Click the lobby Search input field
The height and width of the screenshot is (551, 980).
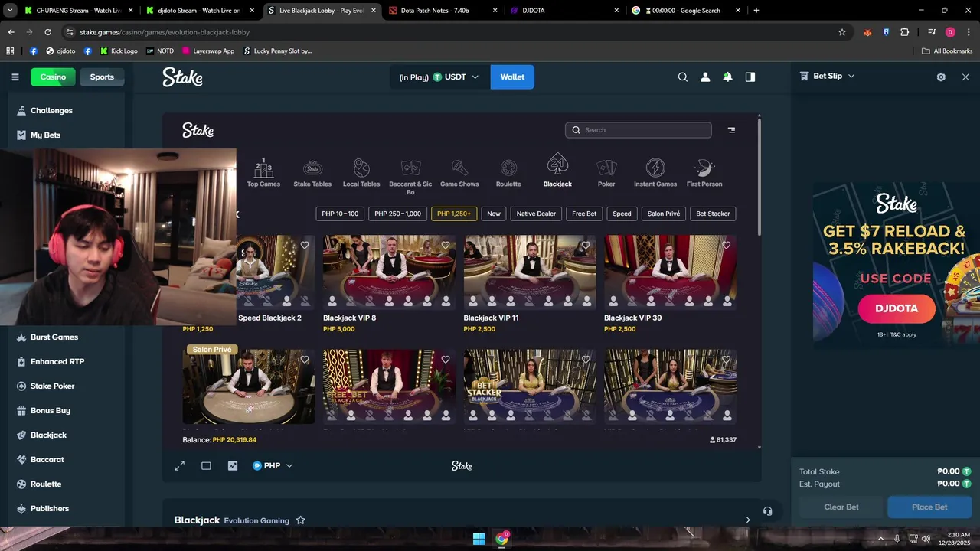639,130
